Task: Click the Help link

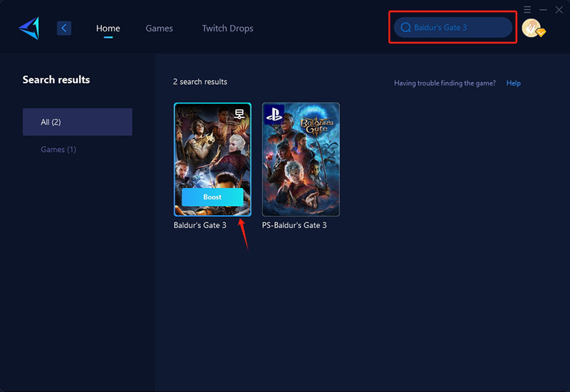Action: 513,83
